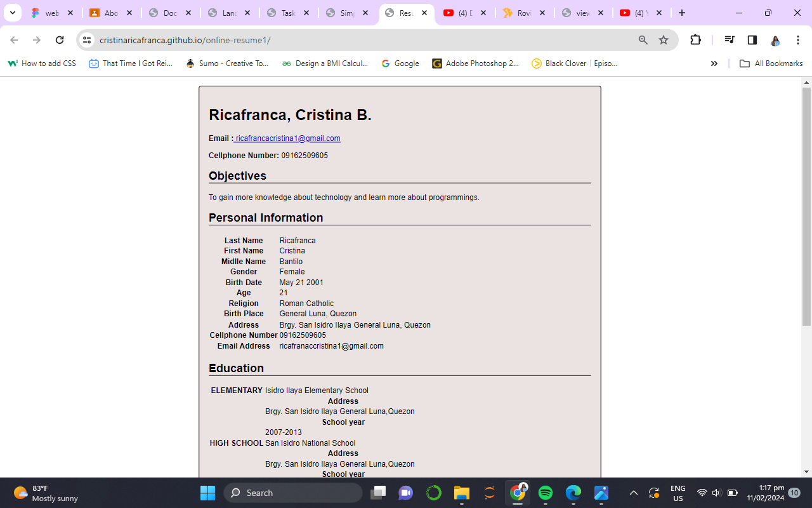Viewport: 812px width, 508px height.
Task: Click the taskbar Search box
Action: (293, 493)
